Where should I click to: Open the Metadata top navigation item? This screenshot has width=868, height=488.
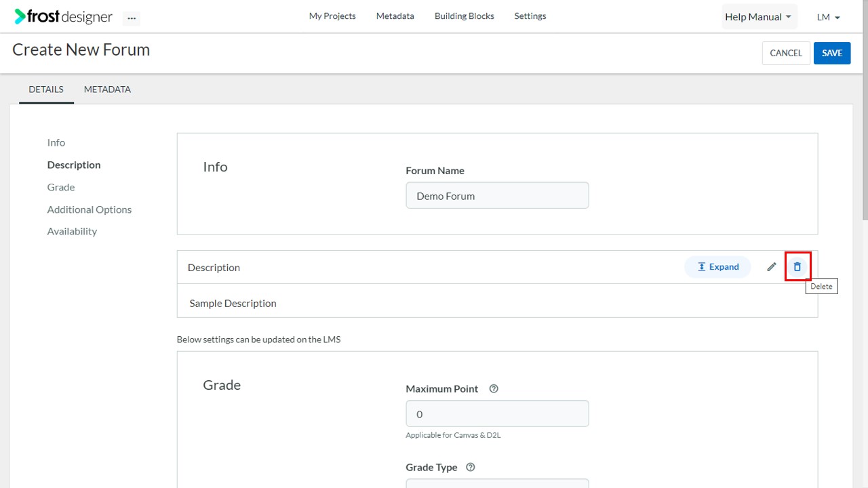[395, 16]
